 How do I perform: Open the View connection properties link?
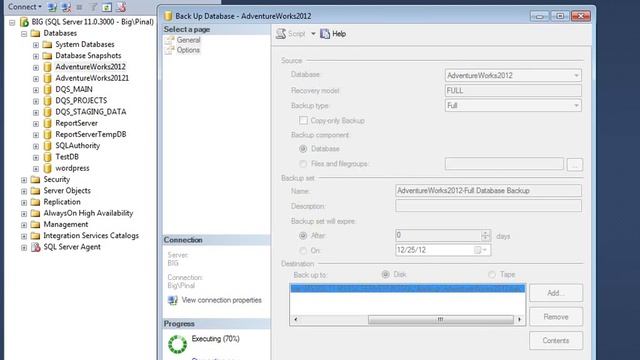click(x=222, y=300)
